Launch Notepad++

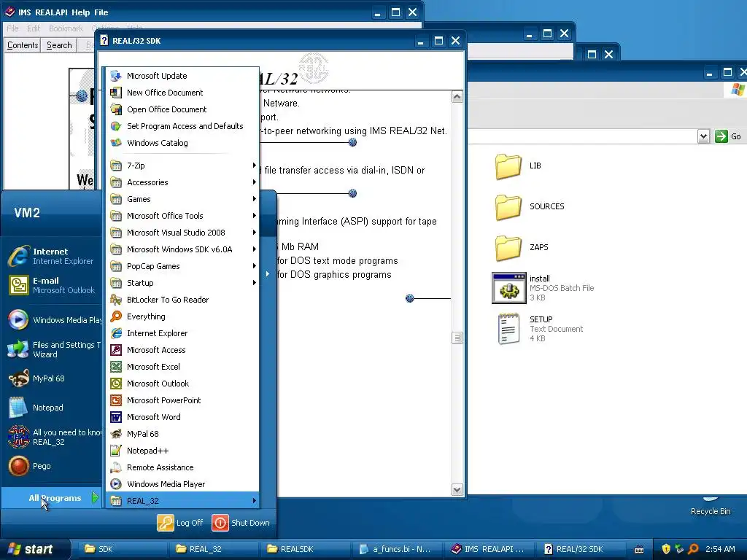coord(182,451)
